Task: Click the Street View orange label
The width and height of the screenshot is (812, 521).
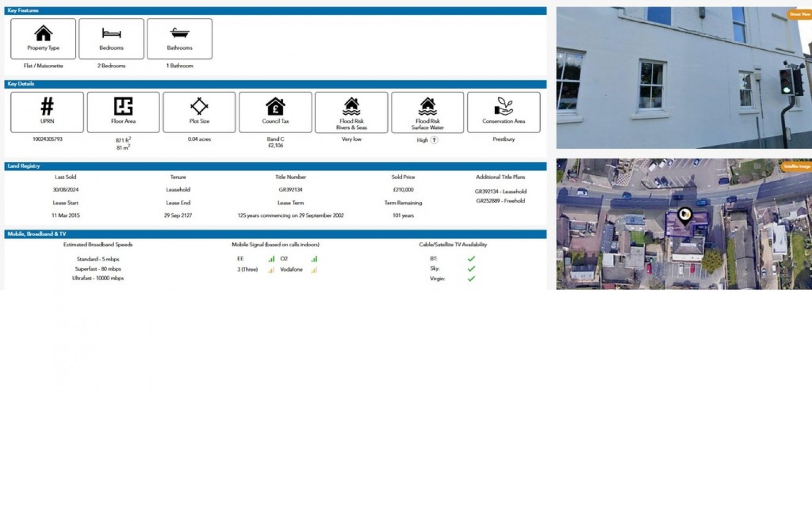Action: tap(800, 14)
